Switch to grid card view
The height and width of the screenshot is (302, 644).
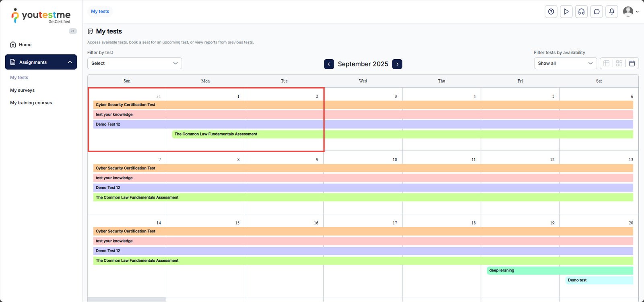[619, 63]
